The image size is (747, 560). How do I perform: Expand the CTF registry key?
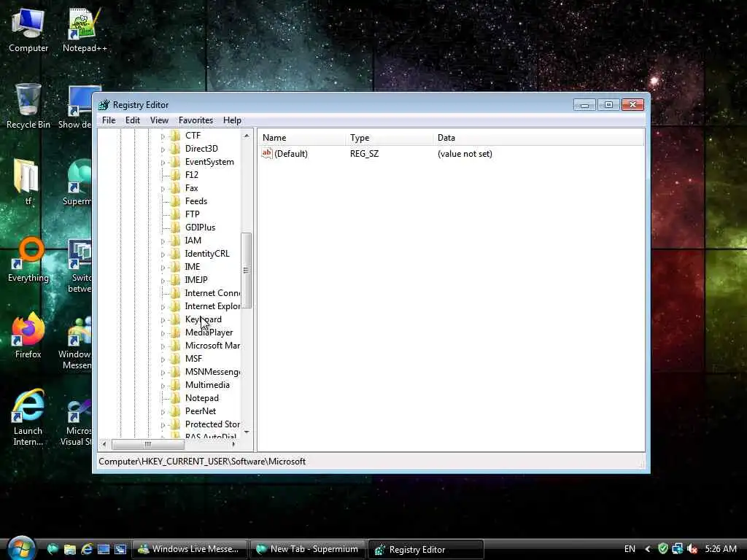(x=163, y=136)
